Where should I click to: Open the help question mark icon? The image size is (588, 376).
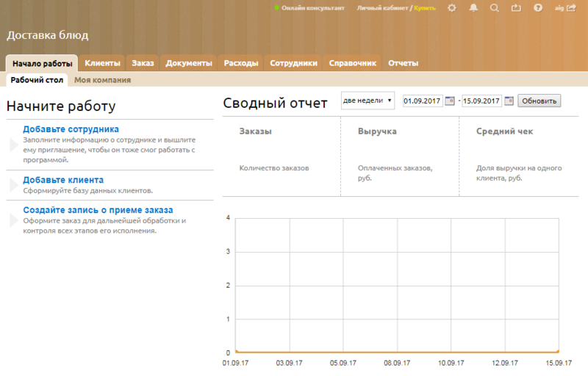[x=538, y=8]
